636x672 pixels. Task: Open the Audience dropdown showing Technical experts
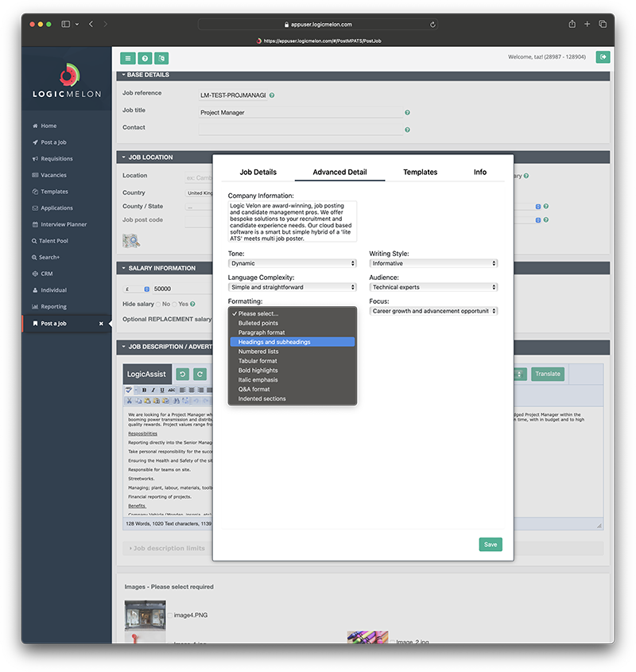(433, 287)
